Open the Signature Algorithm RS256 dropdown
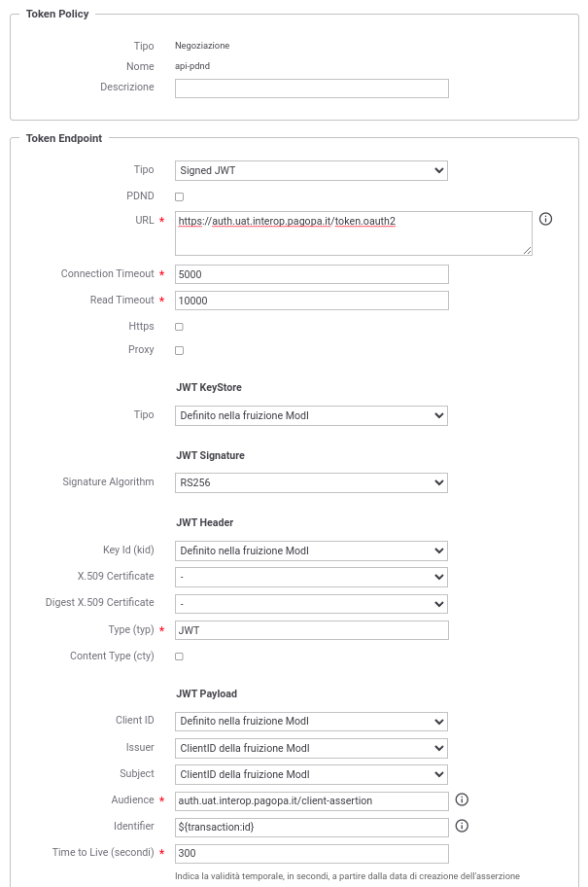Viewport: 588px width, 887px height. pos(311,482)
